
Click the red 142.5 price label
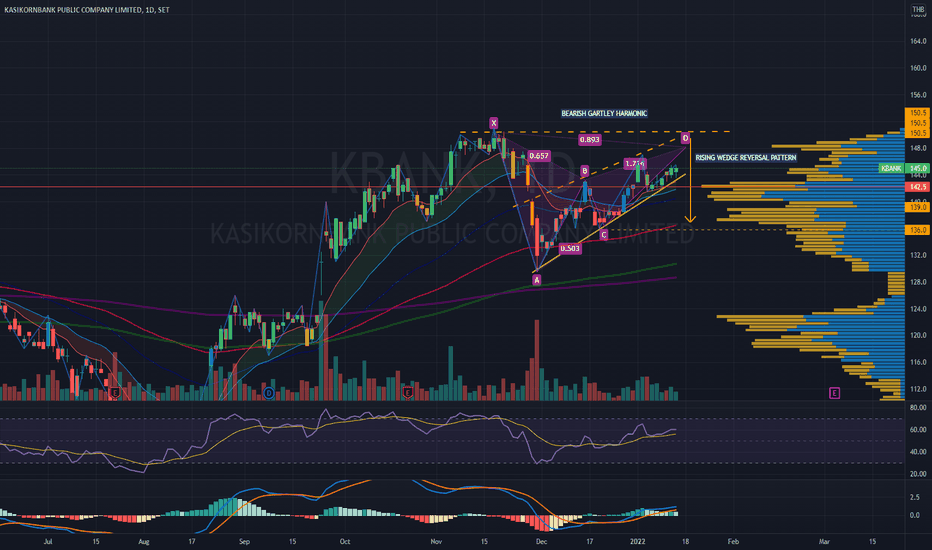point(917,187)
